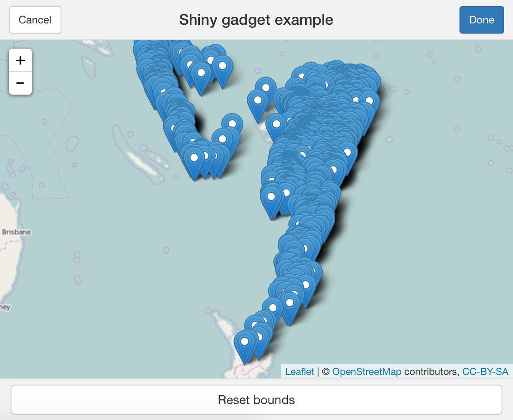This screenshot has width=513, height=420.
Task: Click the Cancel button
Action: point(35,20)
